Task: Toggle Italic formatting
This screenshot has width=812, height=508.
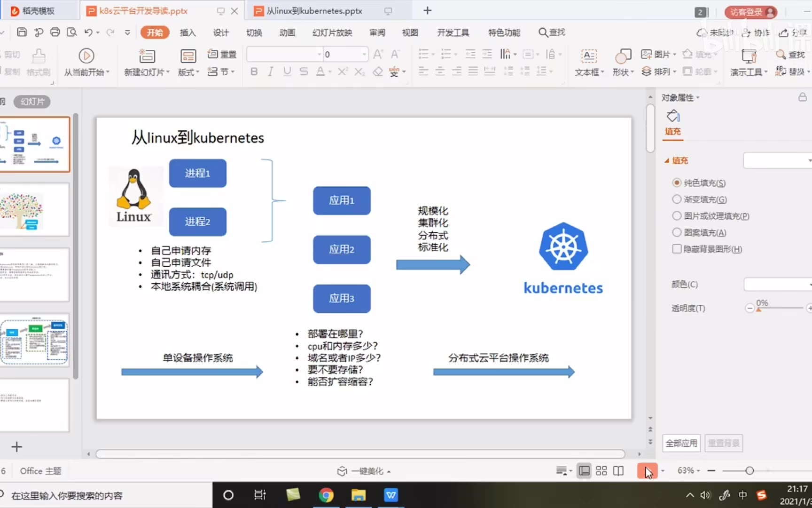Action: tap(270, 71)
